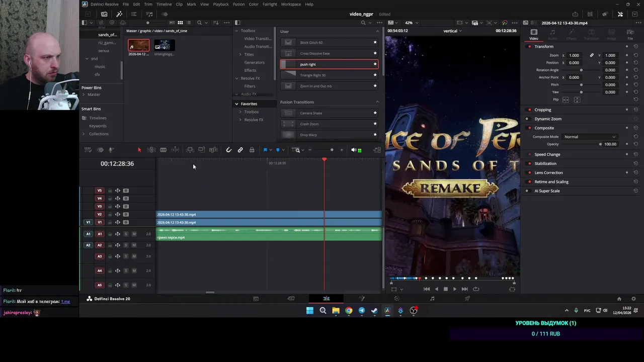This screenshot has width=644, height=362.
Task: Select the Camera Shake transition
Action: pos(329,113)
